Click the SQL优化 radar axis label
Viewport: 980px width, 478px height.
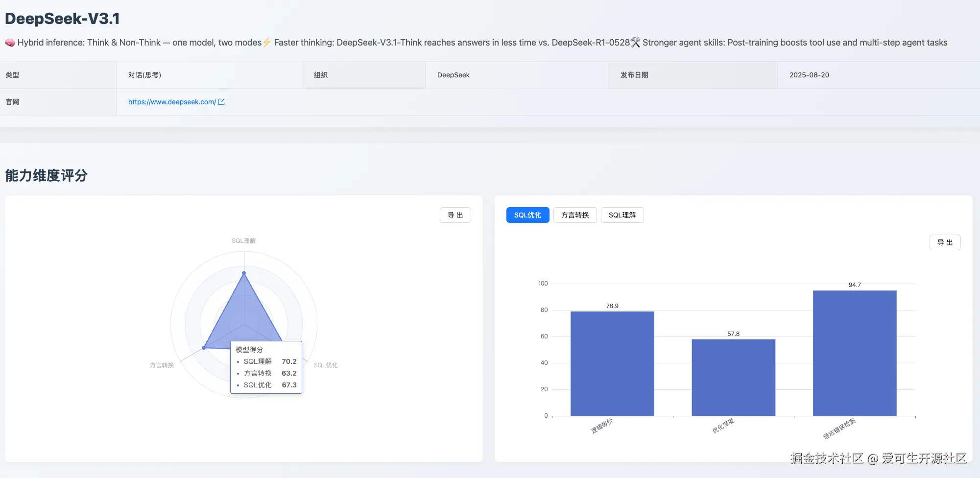(325, 365)
